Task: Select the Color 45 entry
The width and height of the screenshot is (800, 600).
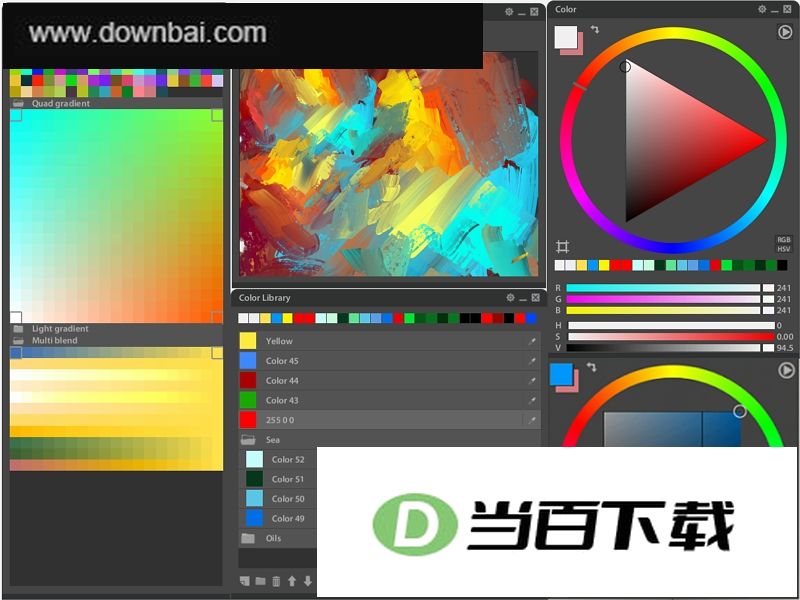Action: (x=389, y=361)
